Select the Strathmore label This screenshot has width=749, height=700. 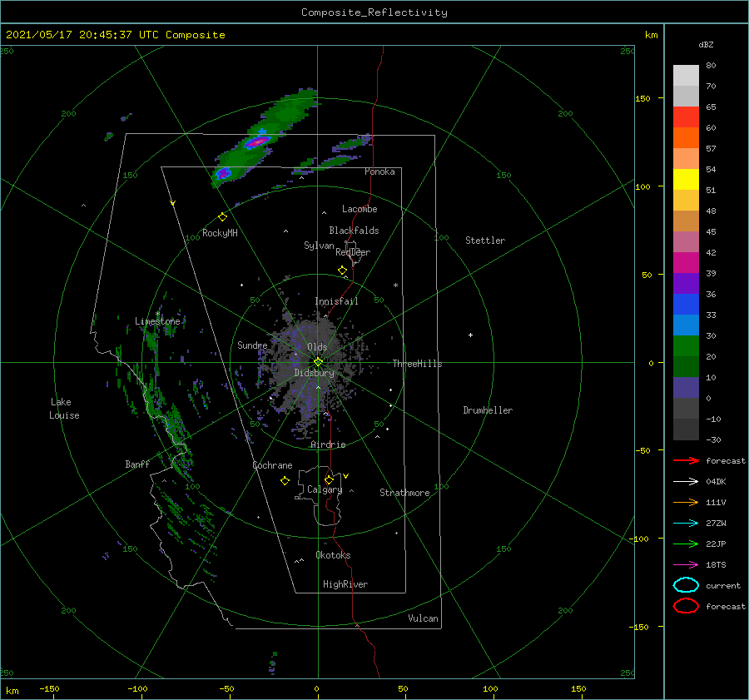point(404,493)
